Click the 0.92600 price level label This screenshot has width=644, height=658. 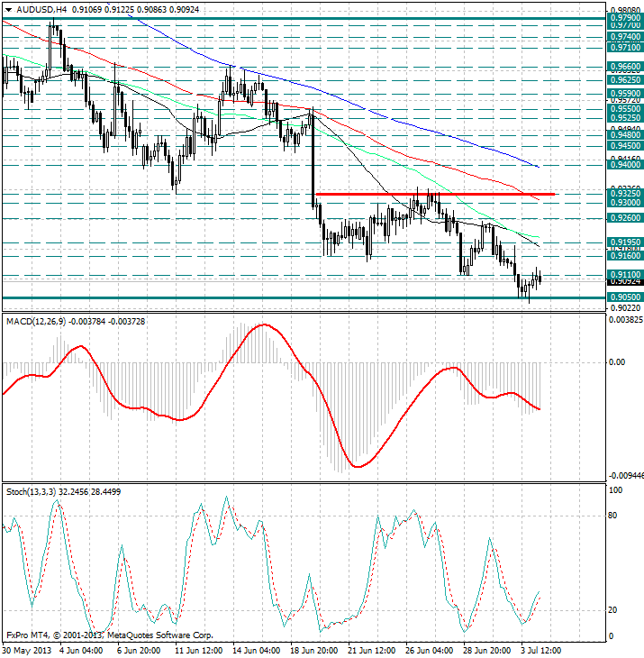tap(625, 218)
